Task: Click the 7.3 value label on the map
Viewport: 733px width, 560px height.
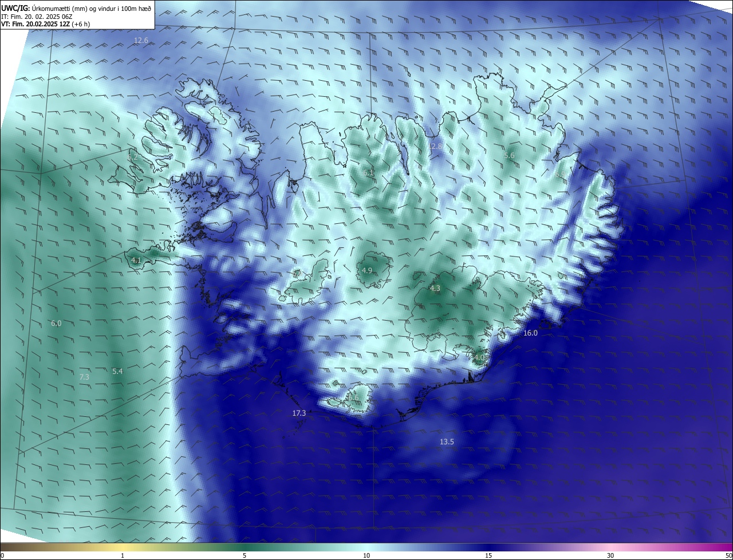Action: pos(84,377)
